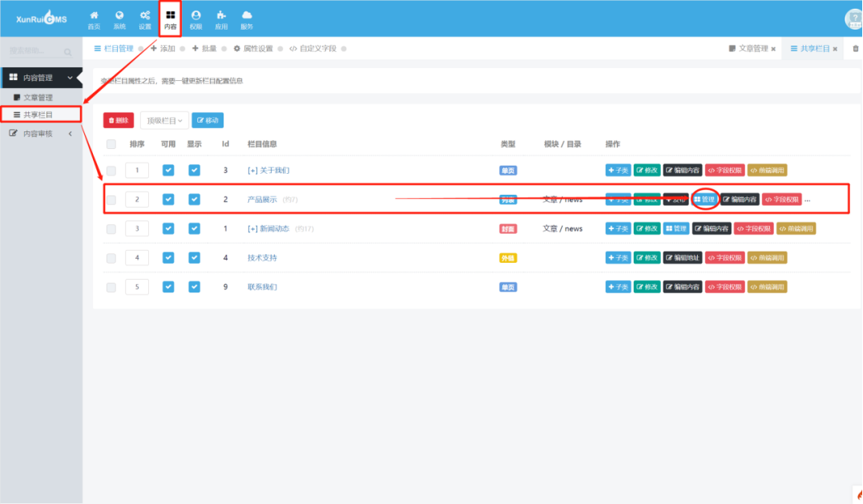863x504 pixels.
Task: Open the 属性设置 sub-tab
Action: [253, 48]
